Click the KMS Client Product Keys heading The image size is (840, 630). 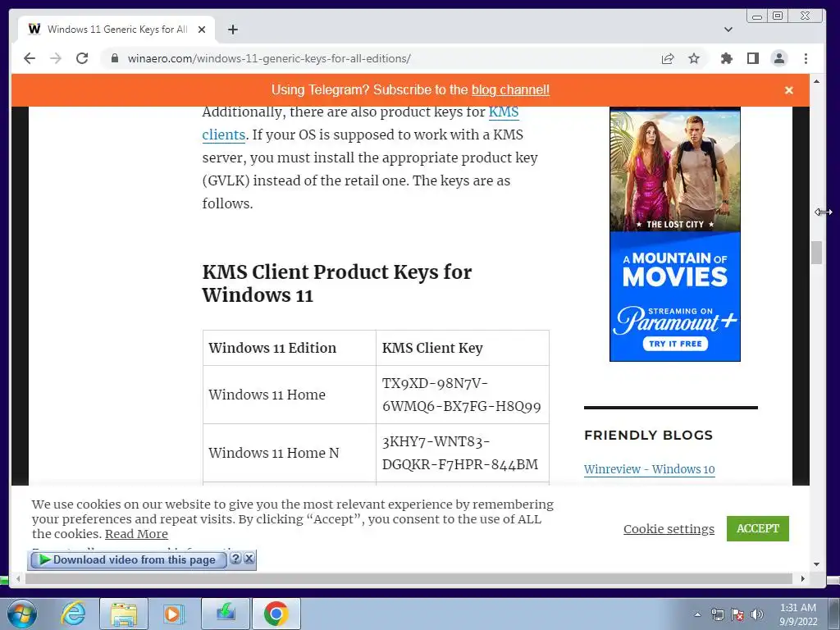(337, 283)
